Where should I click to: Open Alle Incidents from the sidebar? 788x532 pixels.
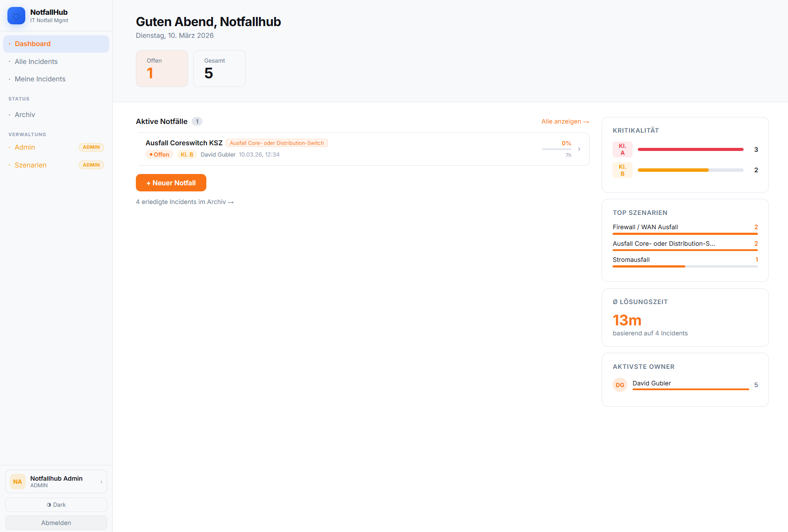[36, 61]
